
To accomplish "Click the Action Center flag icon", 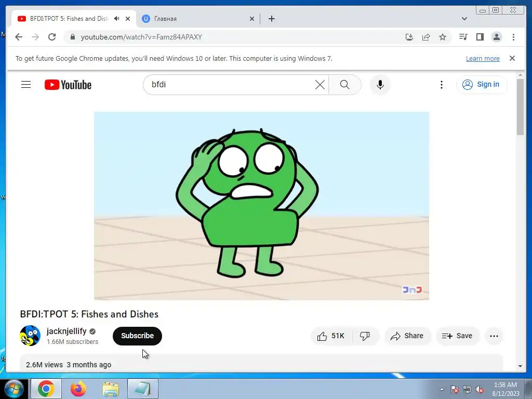I will click(455, 389).
